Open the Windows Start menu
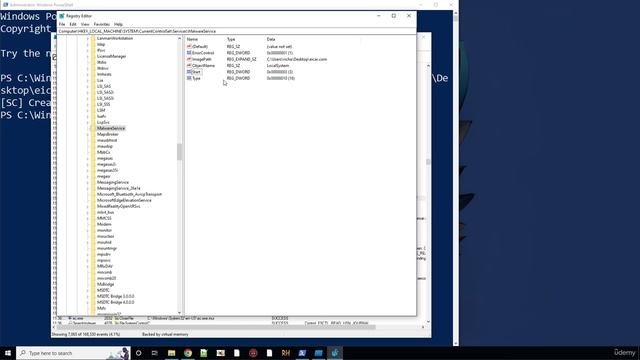Viewport: 640px width, 360px height. pyautogui.click(x=8, y=353)
